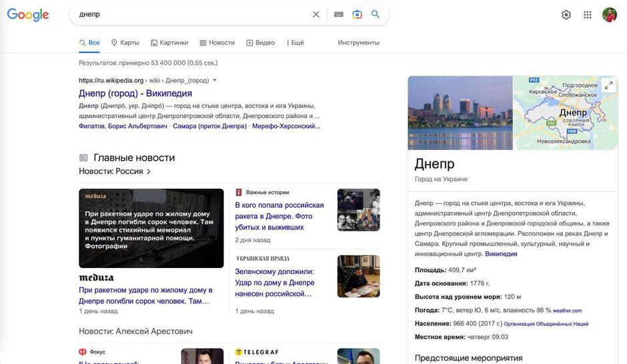The height and width of the screenshot is (364, 627).
Task: Open the Ещё more menu
Action: click(x=295, y=43)
